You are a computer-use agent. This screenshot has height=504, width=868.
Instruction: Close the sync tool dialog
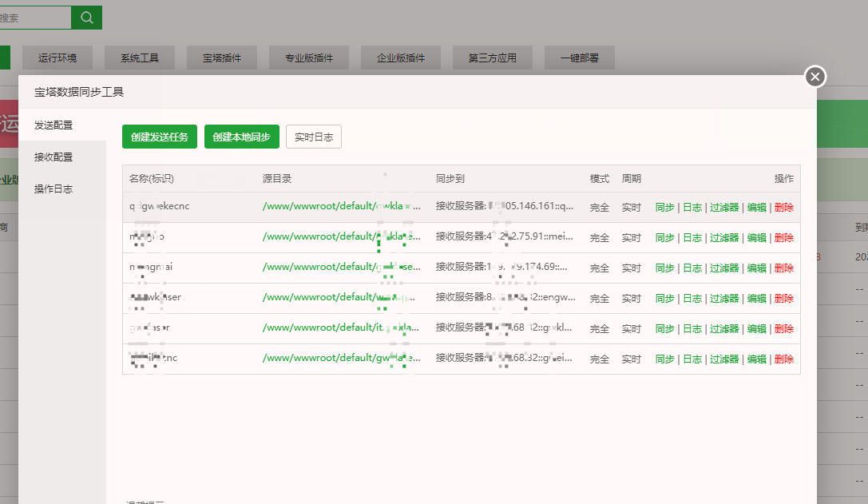click(814, 77)
